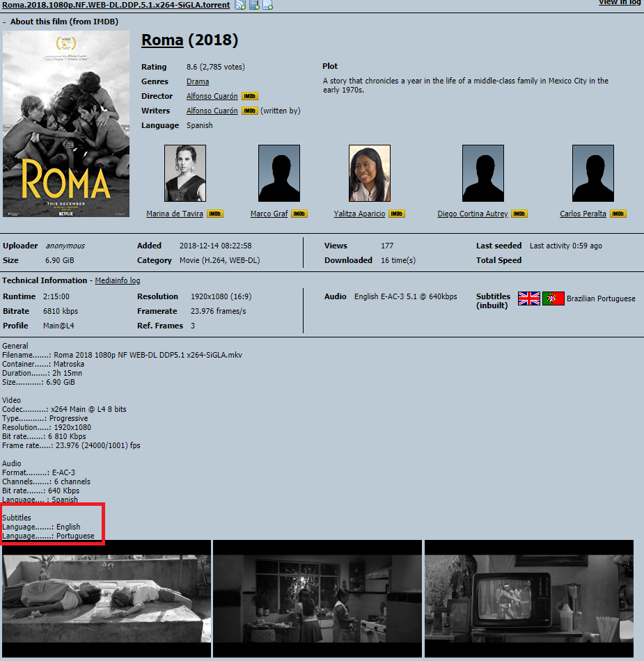Click the resolution value 1920x1080 (16:9)
This screenshot has height=661, width=644.
click(x=221, y=297)
